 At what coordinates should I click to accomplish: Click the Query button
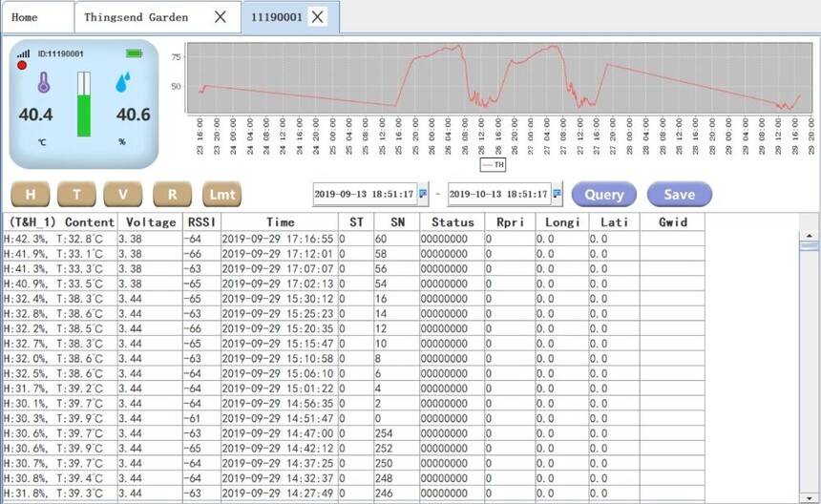(603, 195)
